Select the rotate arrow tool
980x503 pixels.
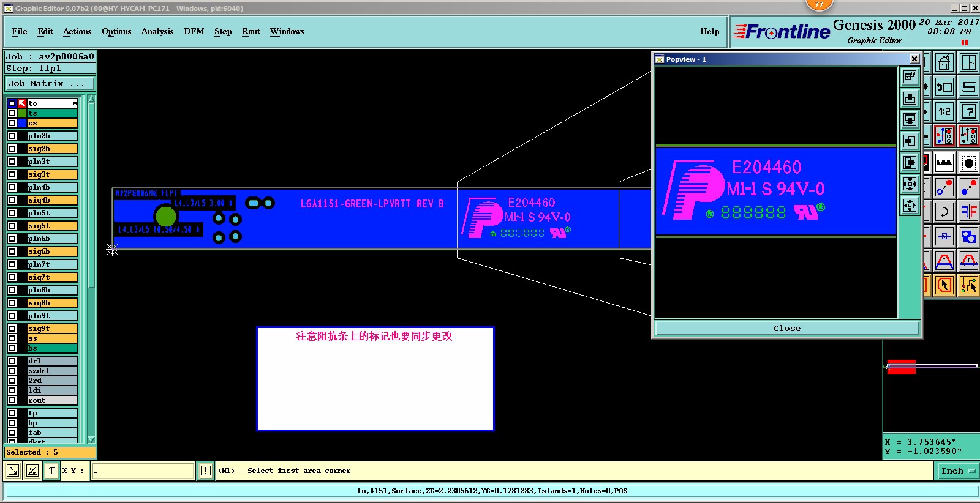coord(944,212)
